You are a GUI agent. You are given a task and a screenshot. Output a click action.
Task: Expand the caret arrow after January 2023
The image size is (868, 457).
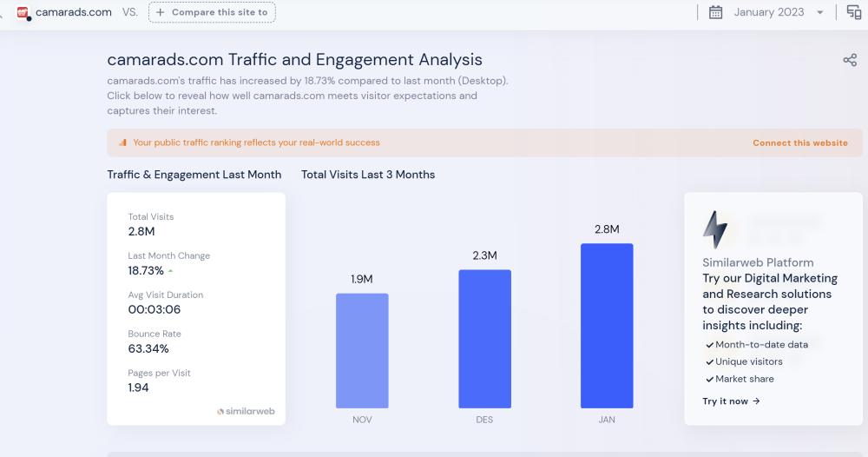click(x=820, y=13)
